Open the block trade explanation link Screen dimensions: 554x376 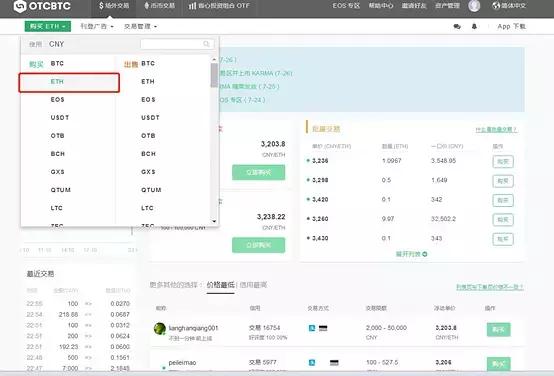(x=496, y=130)
